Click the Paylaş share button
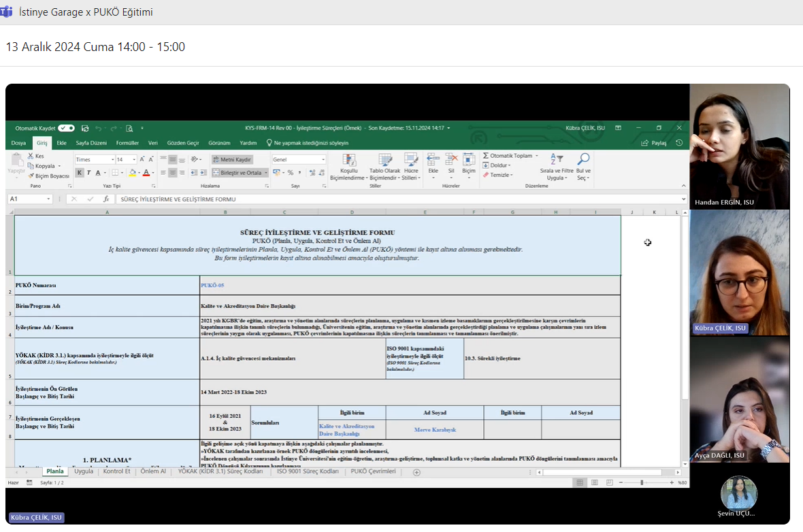This screenshot has height=532, width=803. (653, 143)
